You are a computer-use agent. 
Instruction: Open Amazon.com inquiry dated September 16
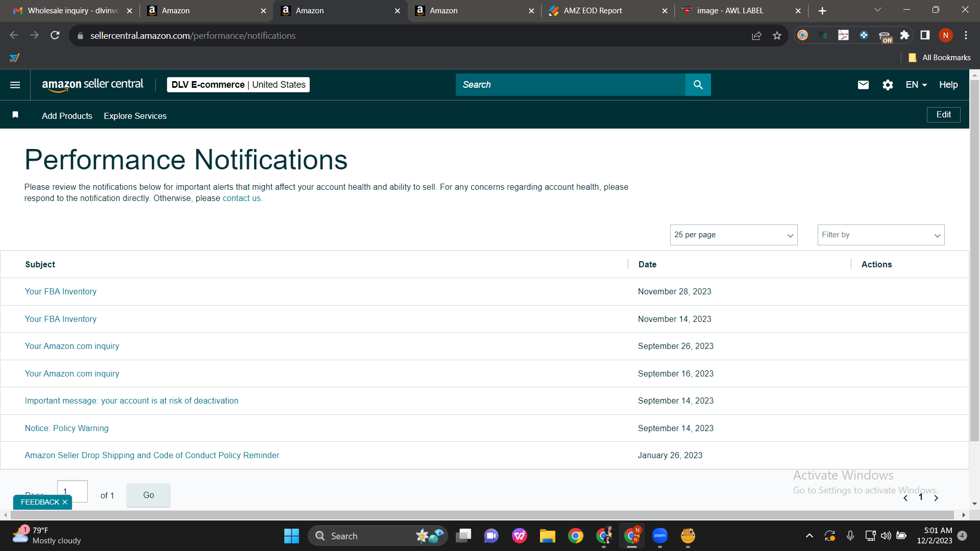coord(72,373)
